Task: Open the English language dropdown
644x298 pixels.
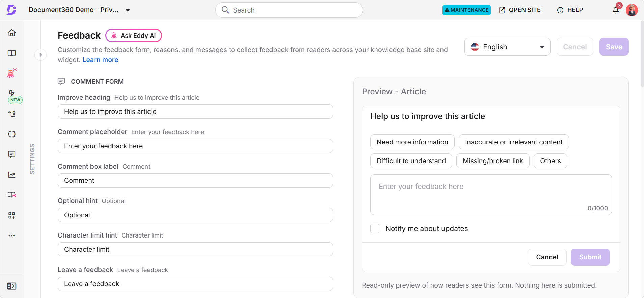Action: click(x=507, y=47)
